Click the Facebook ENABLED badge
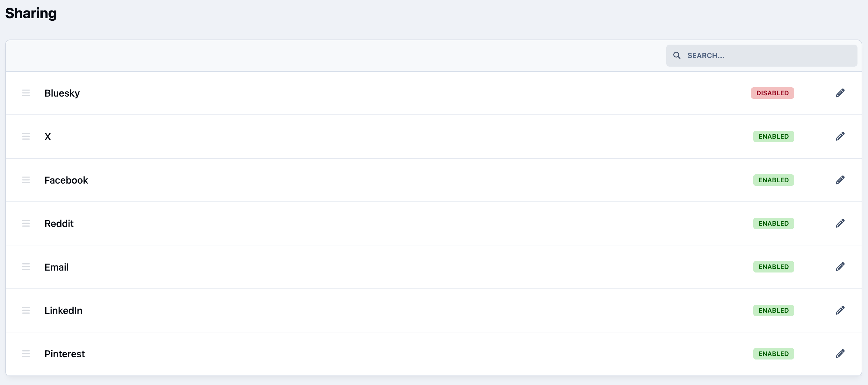The height and width of the screenshot is (385, 868). [773, 180]
